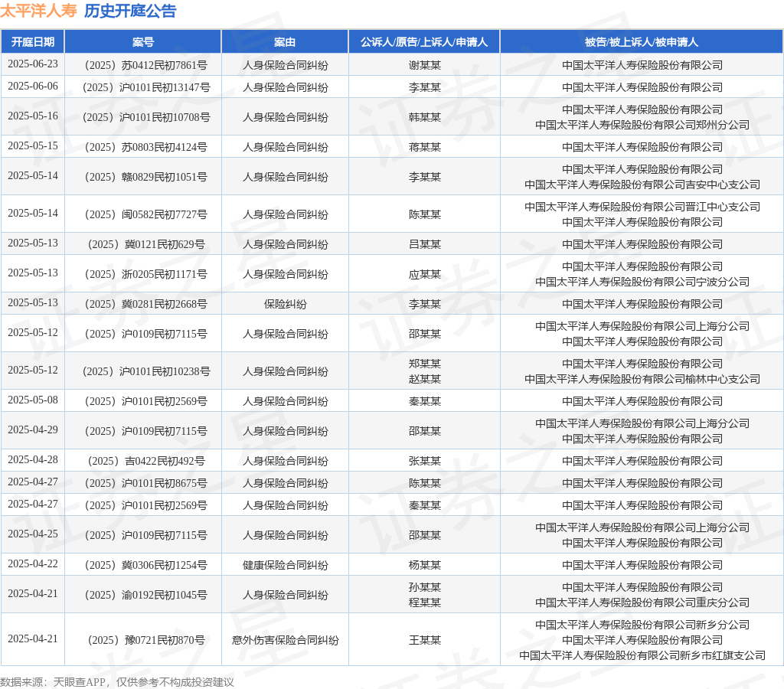Click case number 沪0101民初10238号
Image resolution: width=784 pixels, height=689 pixels.
146,371
